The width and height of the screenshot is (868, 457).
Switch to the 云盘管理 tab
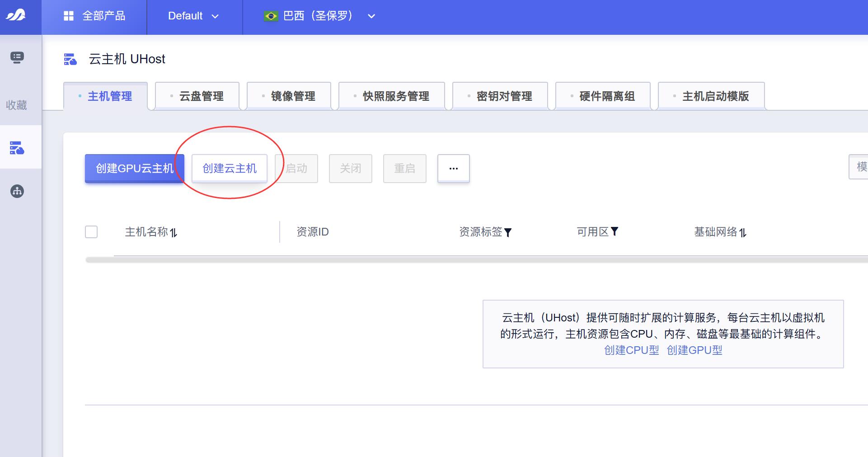point(197,96)
